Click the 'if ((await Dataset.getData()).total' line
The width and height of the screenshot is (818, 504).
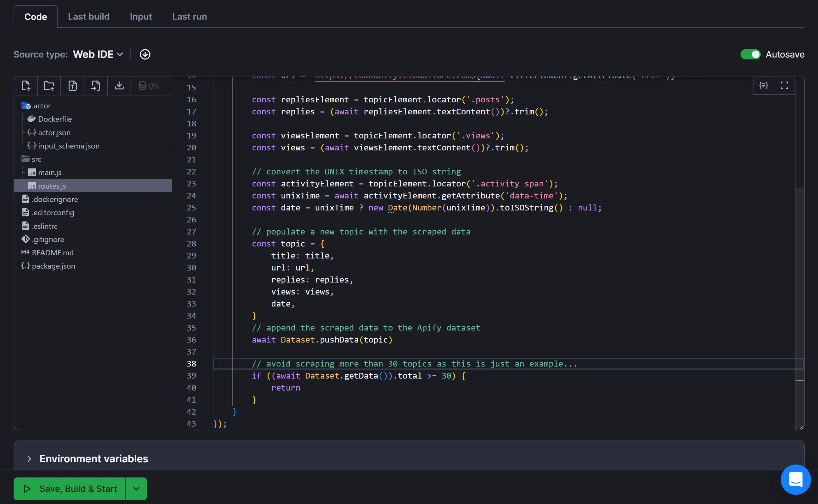click(x=359, y=376)
